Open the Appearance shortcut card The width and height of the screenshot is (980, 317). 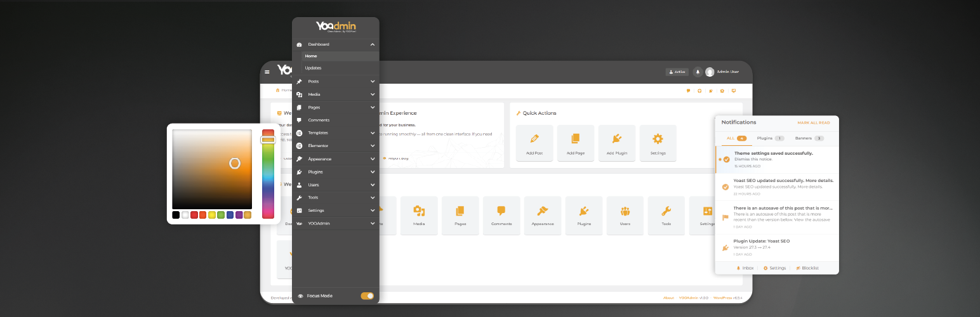(543, 216)
